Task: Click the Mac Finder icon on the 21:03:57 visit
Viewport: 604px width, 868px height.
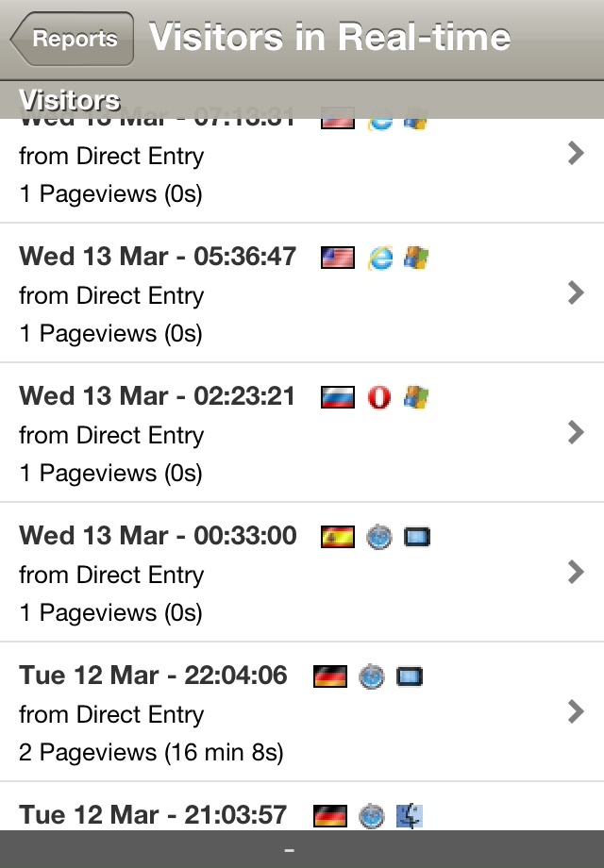Action: point(410,816)
